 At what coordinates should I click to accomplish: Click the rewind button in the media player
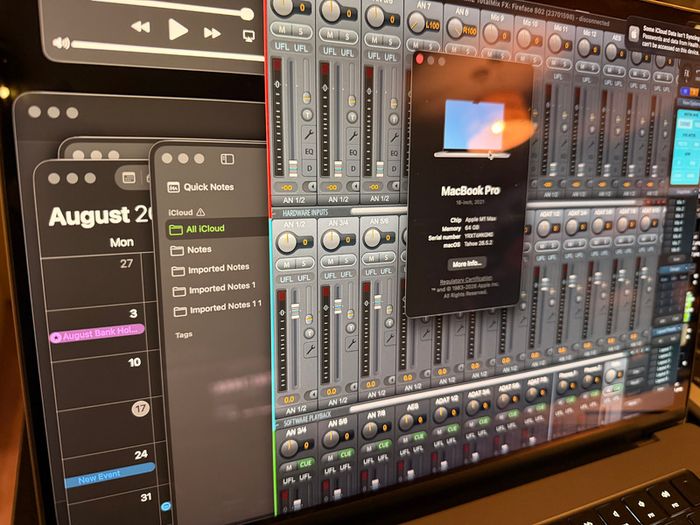point(140,27)
